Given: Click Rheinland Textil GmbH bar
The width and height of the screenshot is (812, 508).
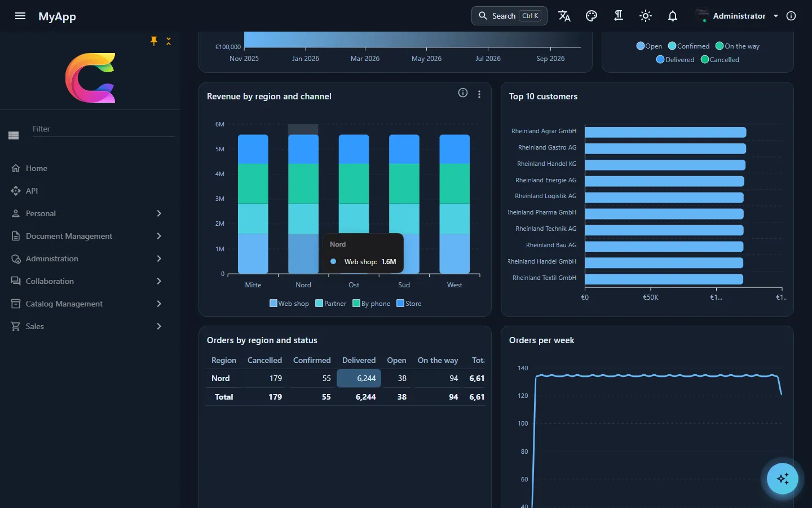Looking at the screenshot, I should (664, 279).
